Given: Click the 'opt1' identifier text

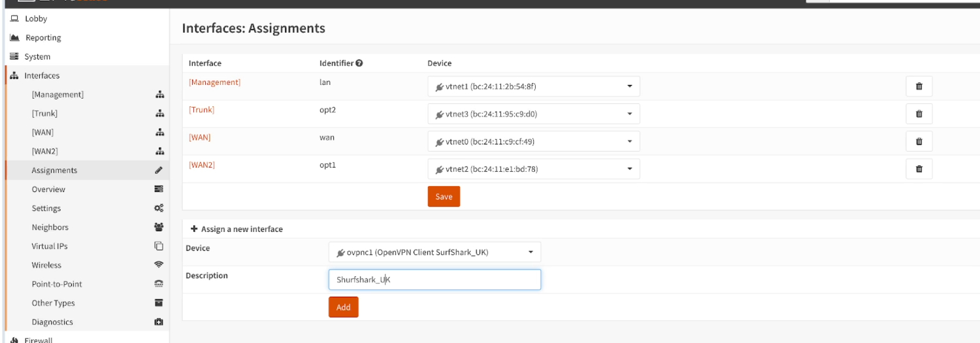Looking at the screenshot, I should click(x=327, y=165).
